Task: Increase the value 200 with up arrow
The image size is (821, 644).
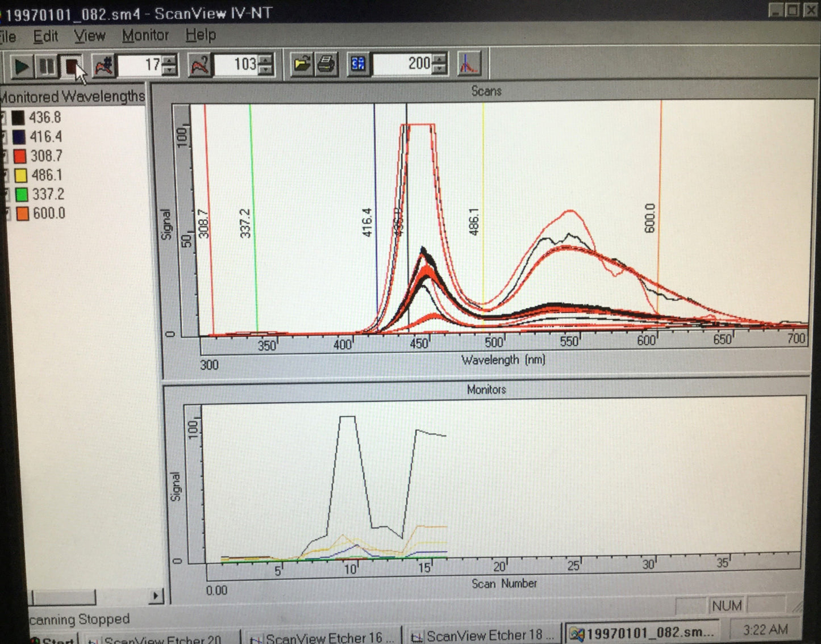Action: pyautogui.click(x=439, y=58)
